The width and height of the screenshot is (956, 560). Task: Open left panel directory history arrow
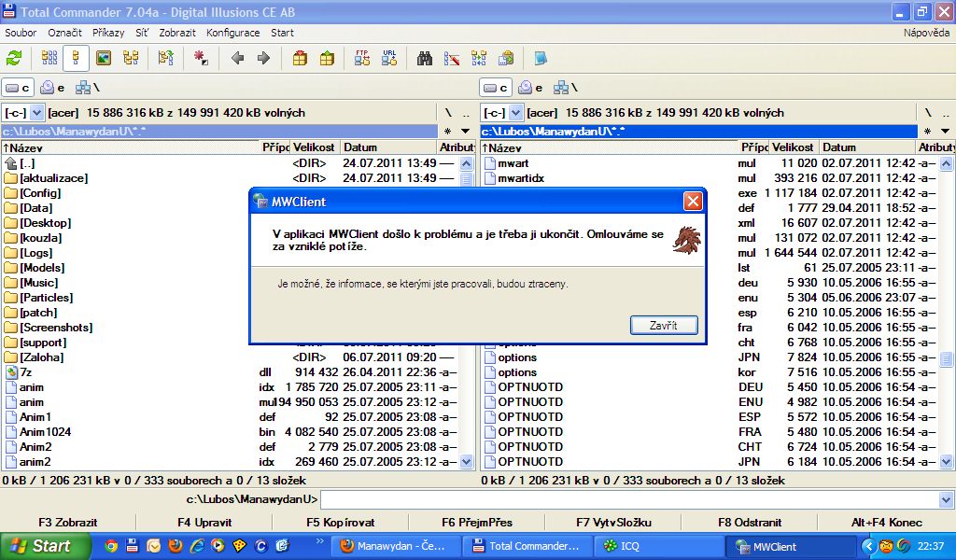tap(466, 131)
